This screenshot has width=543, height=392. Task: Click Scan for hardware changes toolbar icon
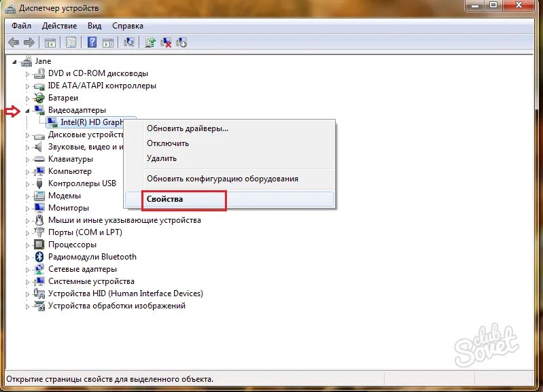[129, 42]
